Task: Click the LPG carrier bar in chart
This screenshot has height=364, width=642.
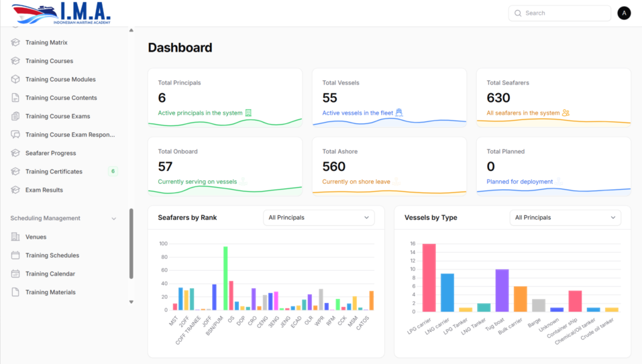Action: point(429,278)
